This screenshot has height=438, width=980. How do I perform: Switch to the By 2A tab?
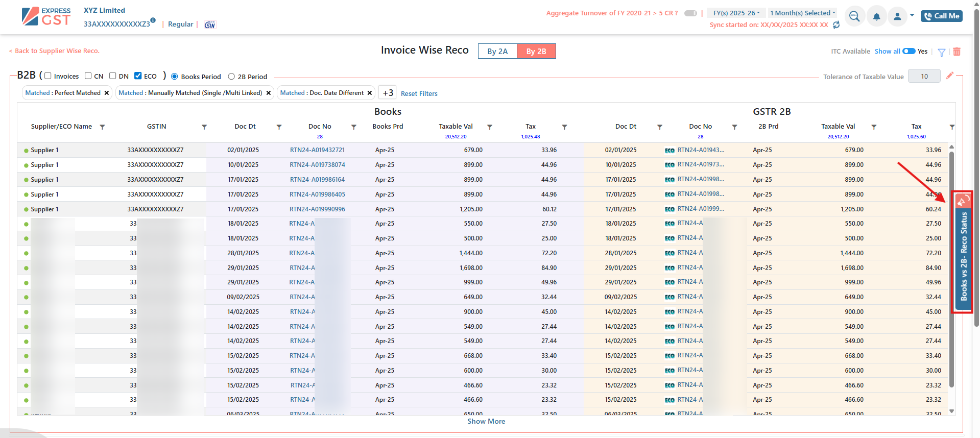497,51
